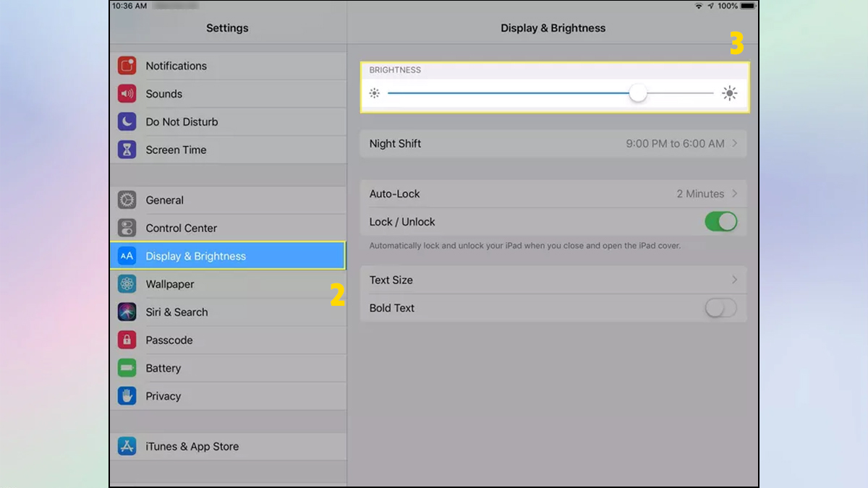Open General settings
Viewport: 868px width, 488px height.
pos(228,200)
